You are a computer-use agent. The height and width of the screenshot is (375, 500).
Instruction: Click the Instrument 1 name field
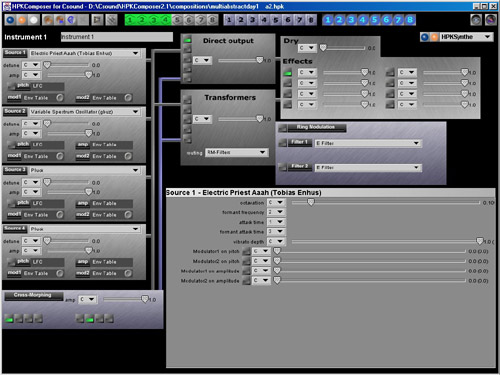click(117, 37)
